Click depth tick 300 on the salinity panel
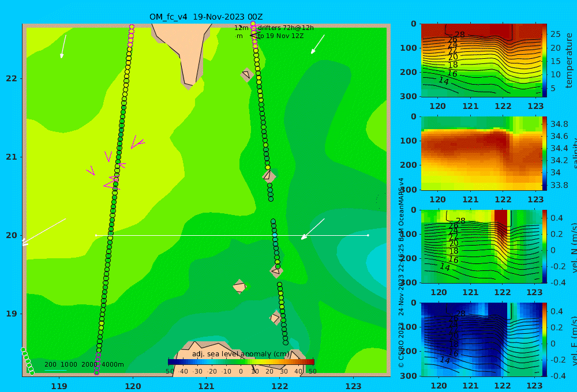This screenshot has height=392, width=577. 408,190
